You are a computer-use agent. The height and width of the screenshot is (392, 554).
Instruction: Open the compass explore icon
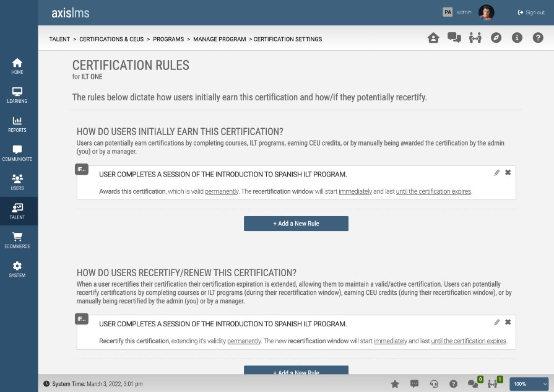click(x=496, y=38)
